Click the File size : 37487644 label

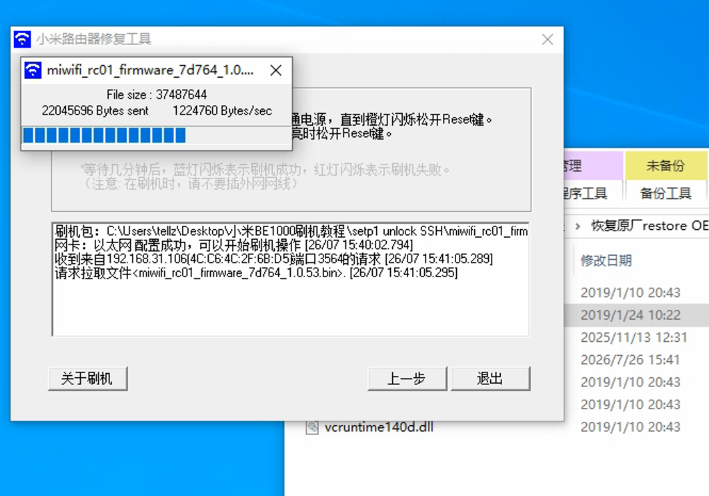(157, 94)
